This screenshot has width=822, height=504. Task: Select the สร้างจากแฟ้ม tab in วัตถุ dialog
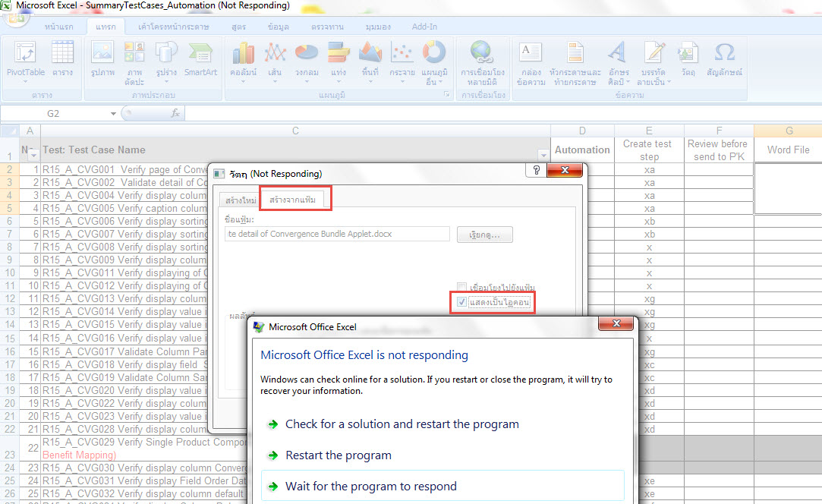pyautogui.click(x=292, y=200)
